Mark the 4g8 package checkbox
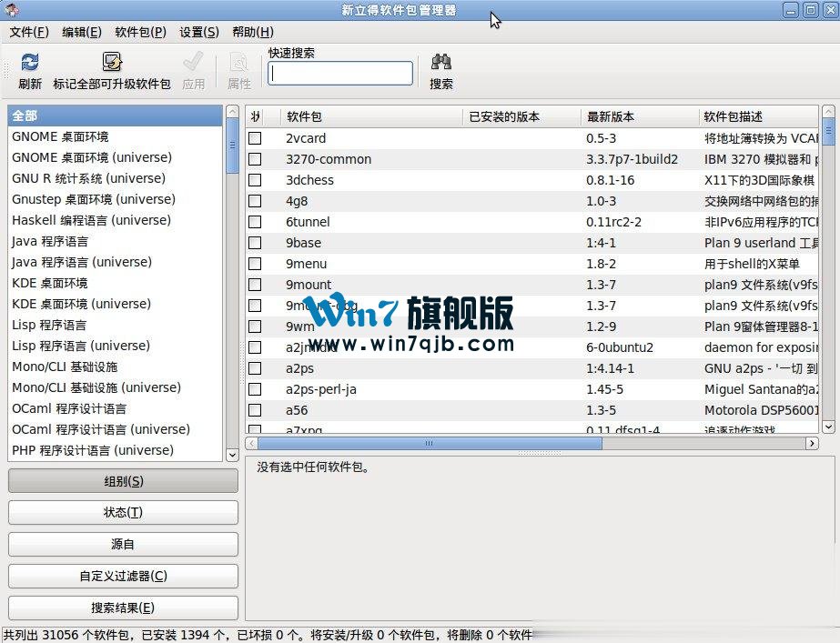 [x=255, y=201]
